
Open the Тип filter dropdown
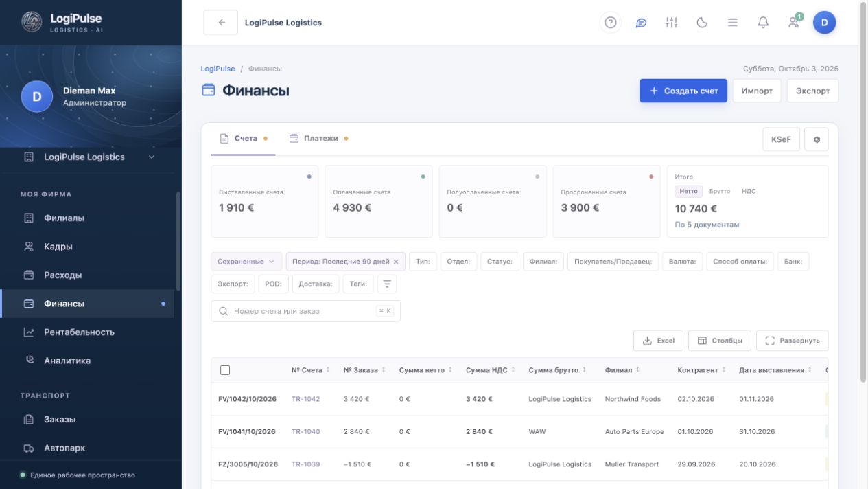(423, 262)
